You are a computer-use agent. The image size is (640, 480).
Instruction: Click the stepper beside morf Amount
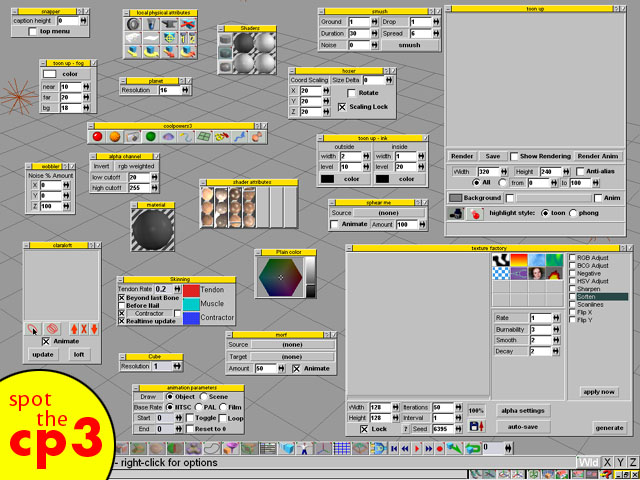click(x=281, y=369)
